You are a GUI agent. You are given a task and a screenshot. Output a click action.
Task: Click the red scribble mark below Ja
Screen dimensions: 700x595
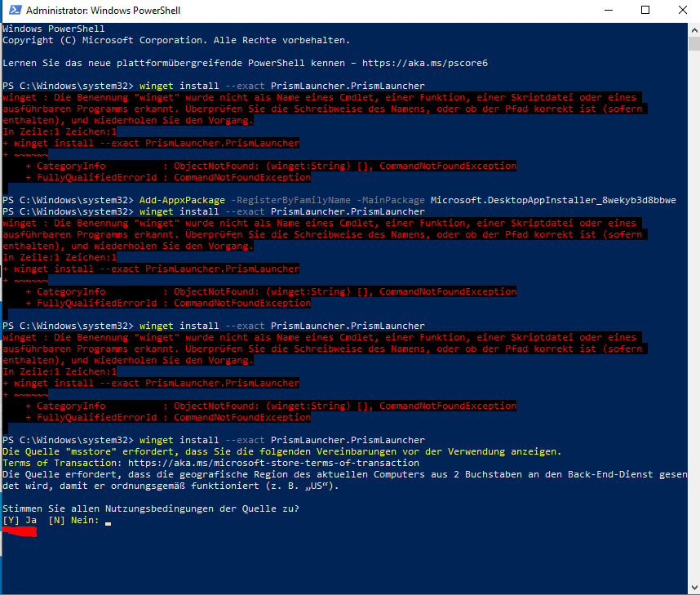pyautogui.click(x=20, y=532)
